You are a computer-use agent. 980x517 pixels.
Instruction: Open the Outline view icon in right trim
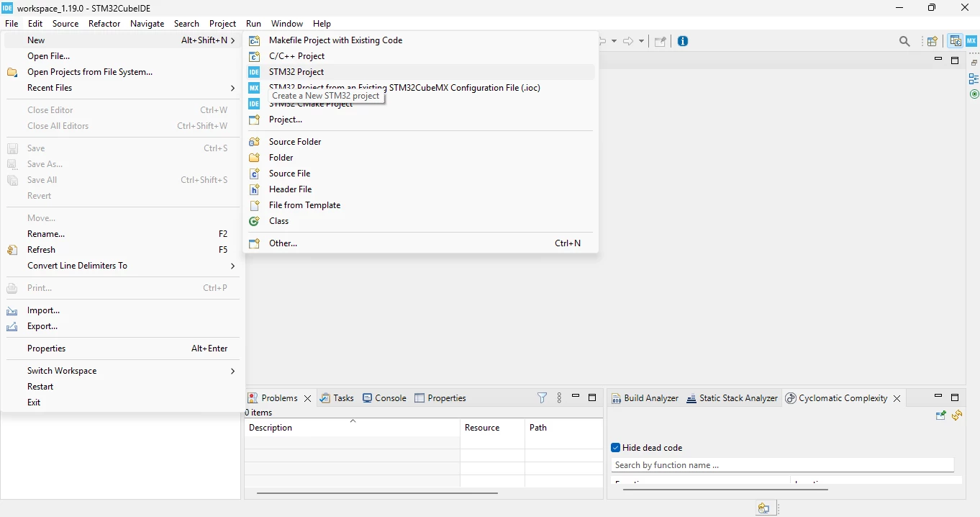974,78
